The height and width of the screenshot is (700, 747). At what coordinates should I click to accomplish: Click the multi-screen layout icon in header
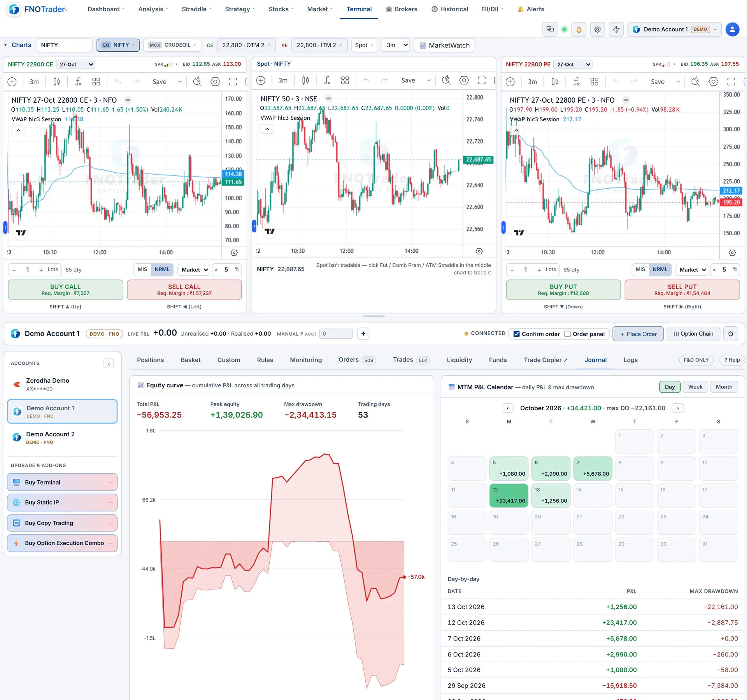coord(550,30)
